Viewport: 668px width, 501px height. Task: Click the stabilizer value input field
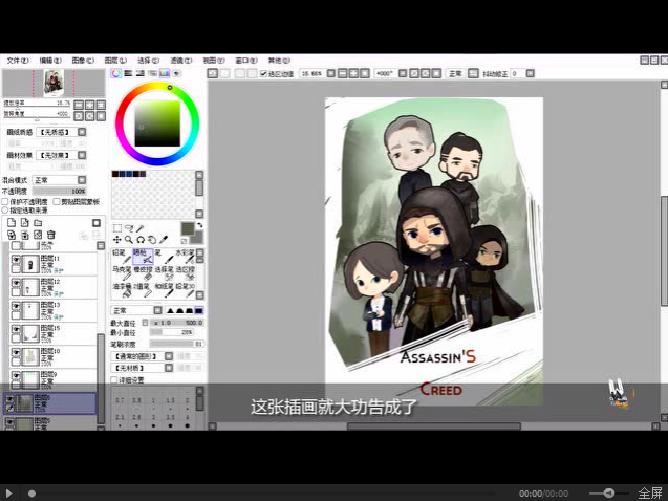[x=517, y=73]
